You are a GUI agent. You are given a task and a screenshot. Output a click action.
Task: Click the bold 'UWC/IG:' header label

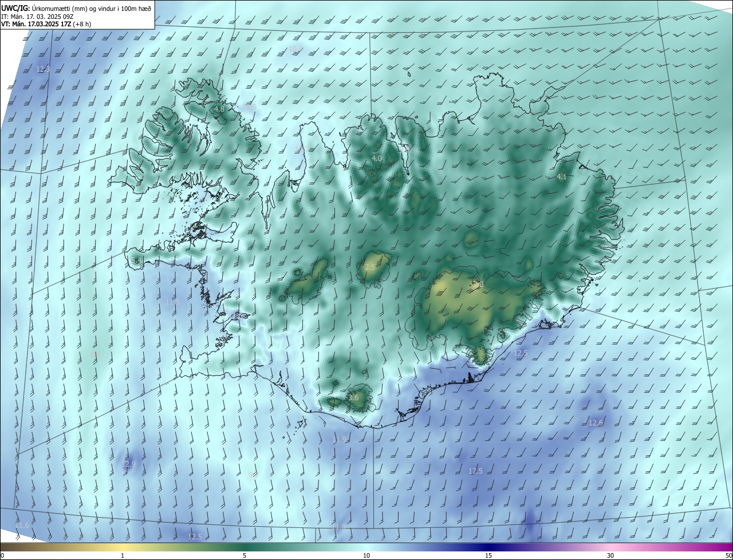point(14,8)
